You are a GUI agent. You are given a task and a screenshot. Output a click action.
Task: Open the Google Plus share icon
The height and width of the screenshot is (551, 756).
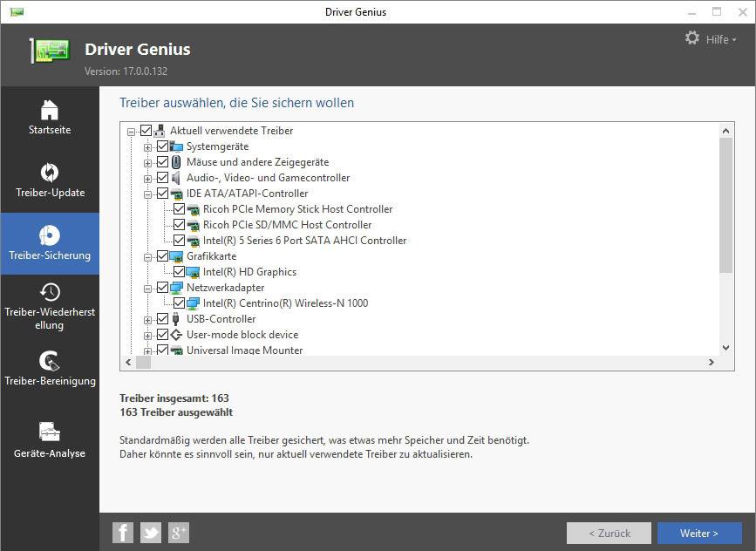pyautogui.click(x=179, y=533)
